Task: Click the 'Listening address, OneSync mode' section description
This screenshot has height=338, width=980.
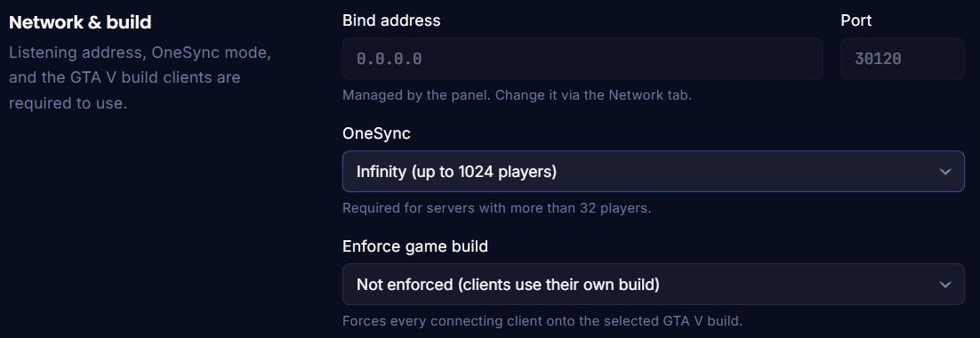Action: 140,53
